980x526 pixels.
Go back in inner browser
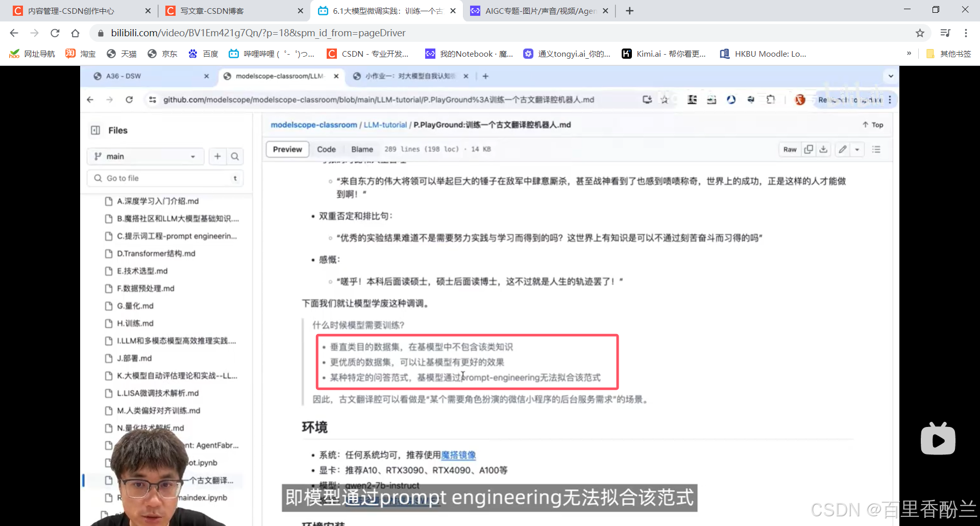tap(90, 100)
